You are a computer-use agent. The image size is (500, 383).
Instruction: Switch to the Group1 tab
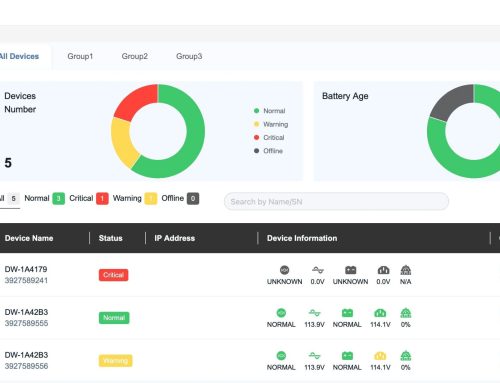(x=80, y=56)
